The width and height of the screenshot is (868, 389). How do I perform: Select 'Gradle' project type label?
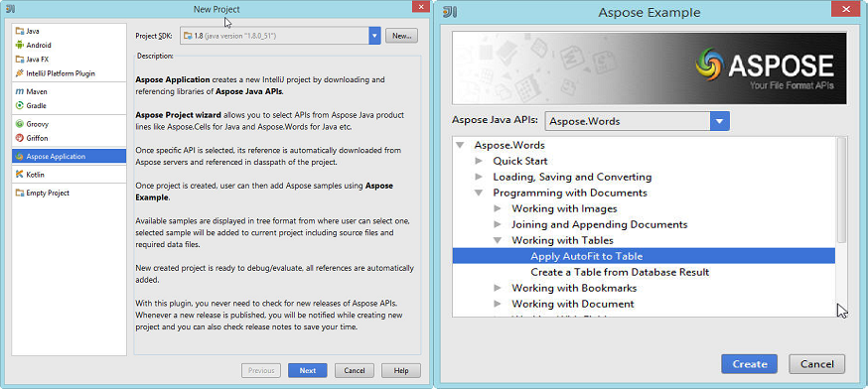point(36,105)
